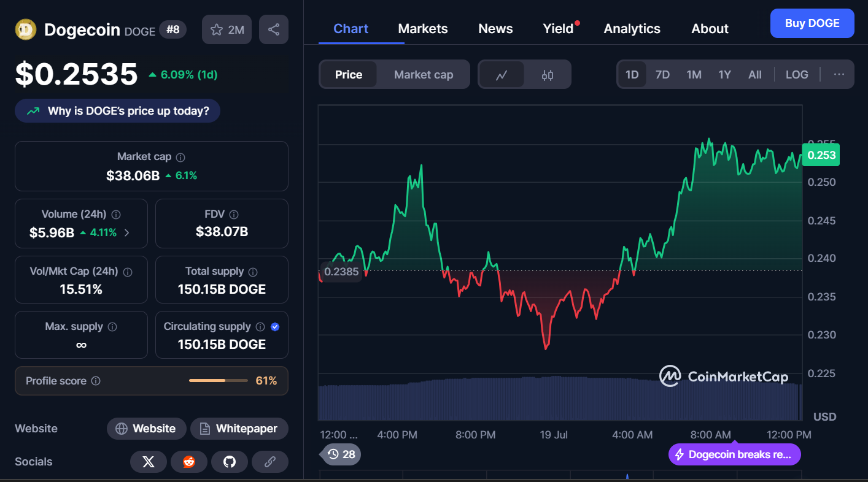This screenshot has width=868, height=482.
Task: Click the 19 Jul axis label
Action: coord(554,435)
